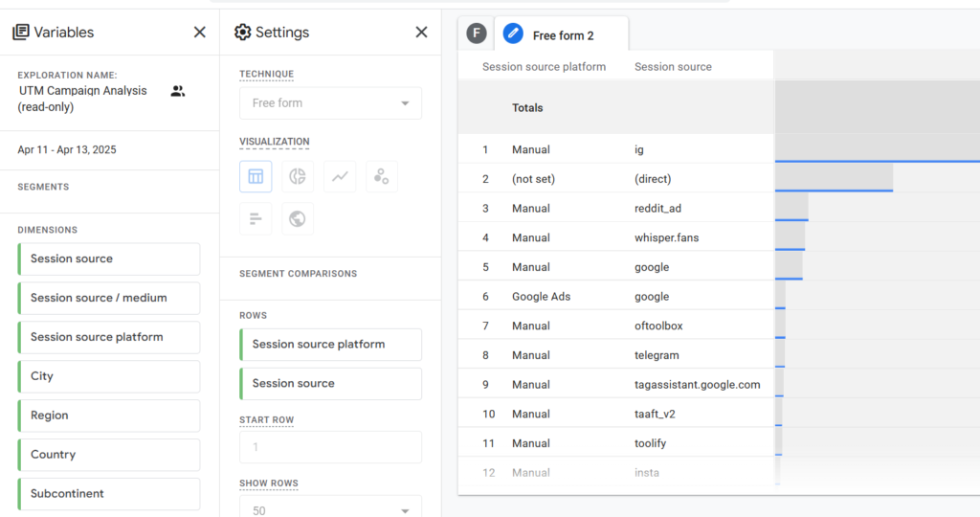Click the ig source cell
The width and height of the screenshot is (980, 517).
(x=638, y=149)
